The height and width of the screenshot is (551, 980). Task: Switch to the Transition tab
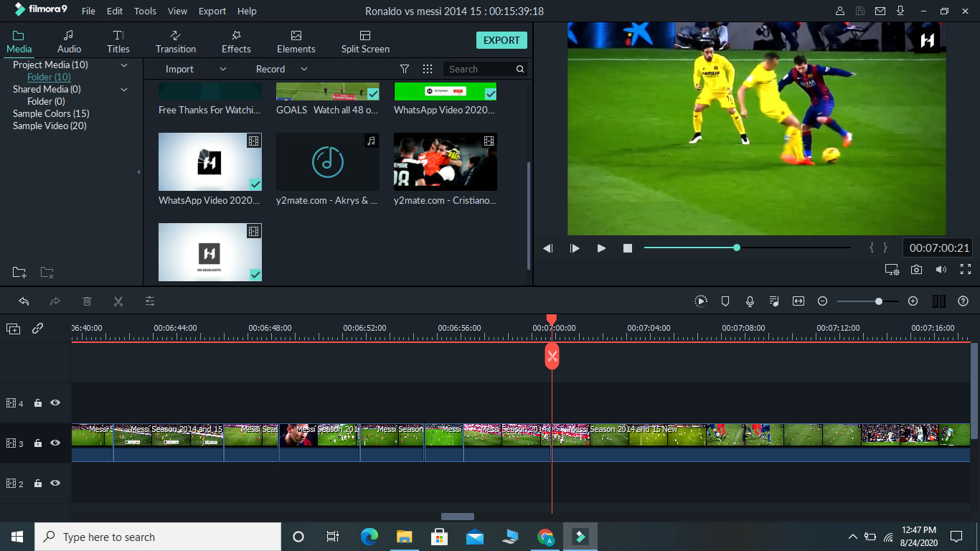pos(176,42)
